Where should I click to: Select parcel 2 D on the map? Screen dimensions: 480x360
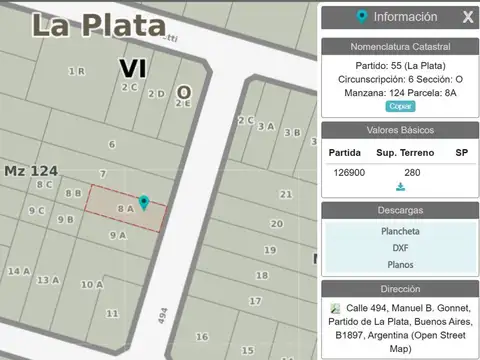click(x=156, y=94)
